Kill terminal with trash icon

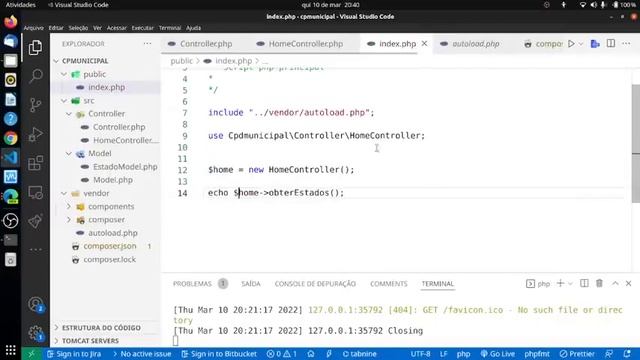599,283
